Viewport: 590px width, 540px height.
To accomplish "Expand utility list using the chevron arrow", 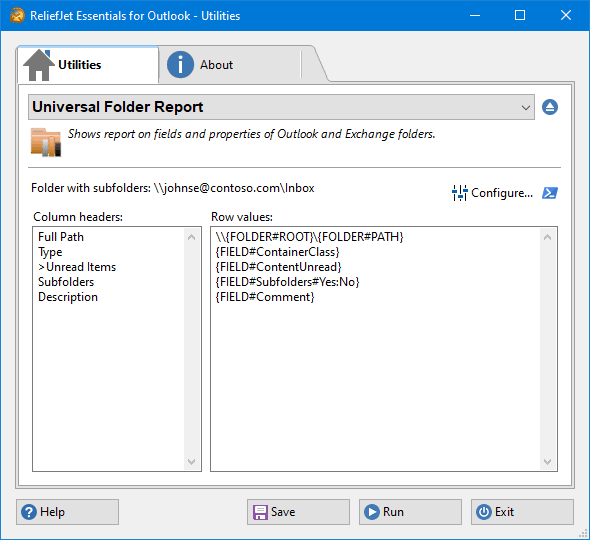I will (x=526, y=108).
